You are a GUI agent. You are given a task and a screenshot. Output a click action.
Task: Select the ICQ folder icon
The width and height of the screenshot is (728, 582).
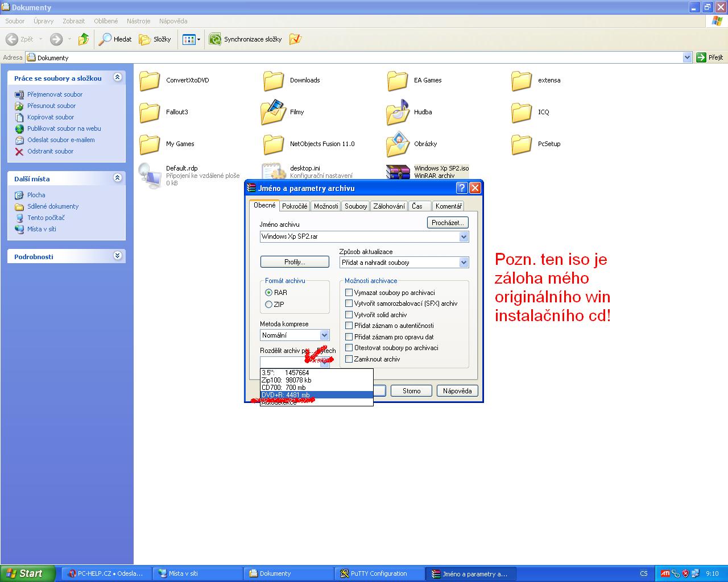[522, 113]
